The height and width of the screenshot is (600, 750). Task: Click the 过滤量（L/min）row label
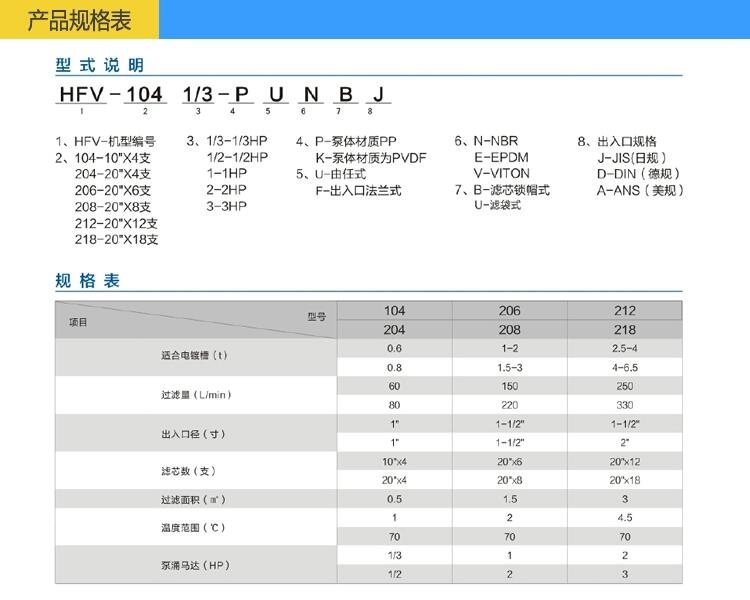coord(196,396)
